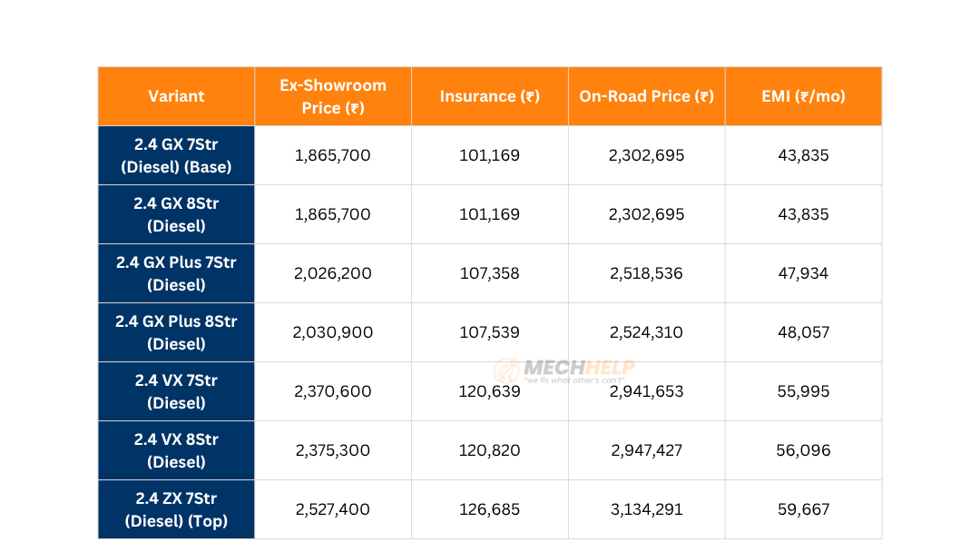Viewport: 980px width, 552px height.
Task: Select the 2.4 GX 7Str (Diesel) (Base) row label
Action: click(x=176, y=155)
